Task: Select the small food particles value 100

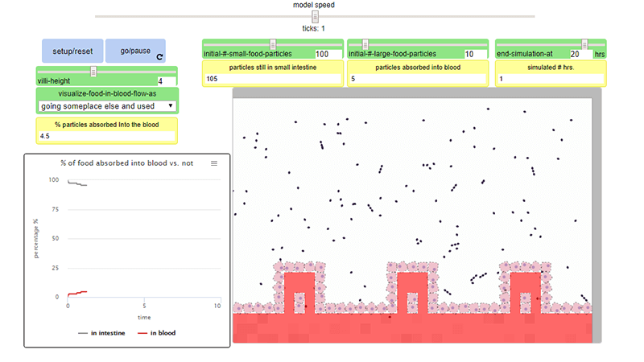Action: [x=326, y=54]
